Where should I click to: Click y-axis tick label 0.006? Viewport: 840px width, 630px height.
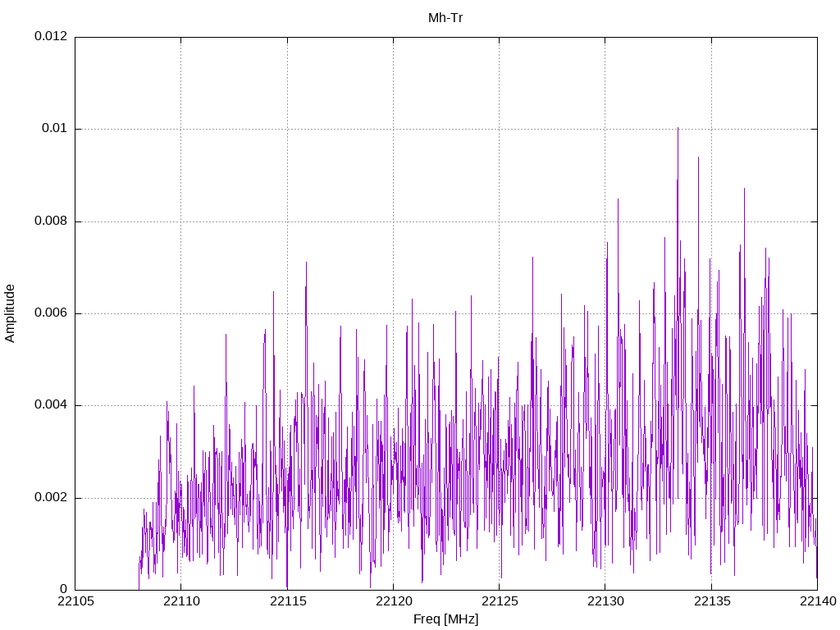[51, 313]
